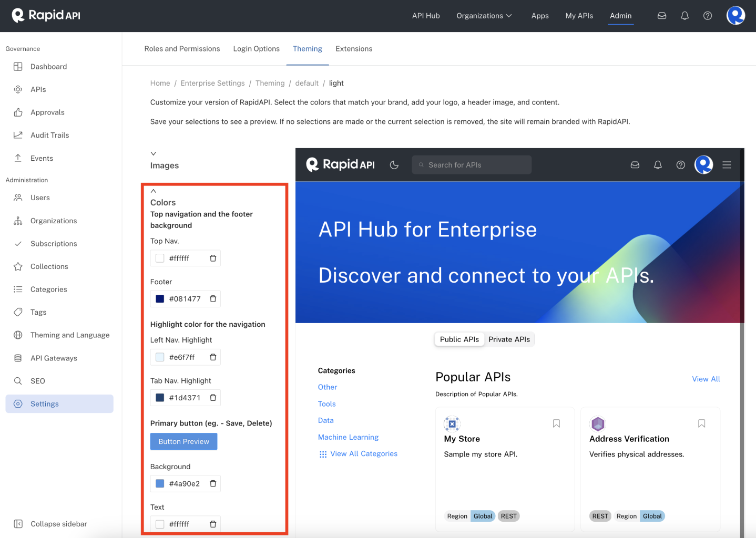
Task: Switch to Extensions tab
Action: coord(354,49)
